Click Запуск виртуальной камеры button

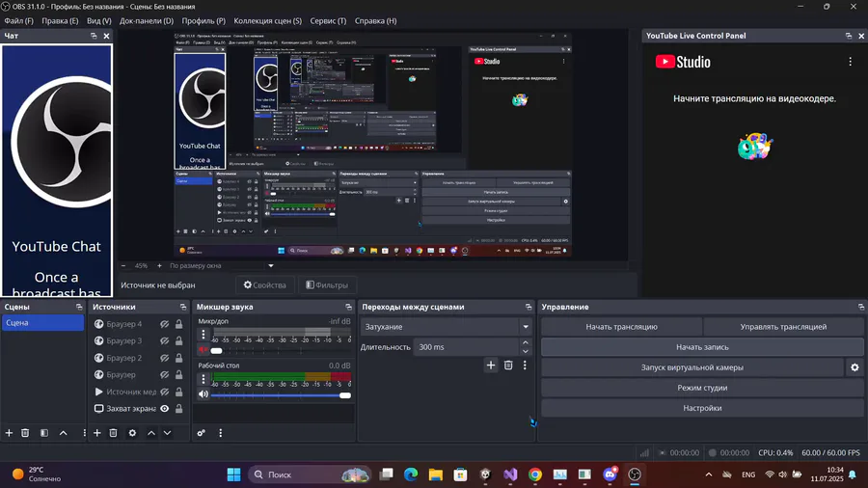point(692,367)
